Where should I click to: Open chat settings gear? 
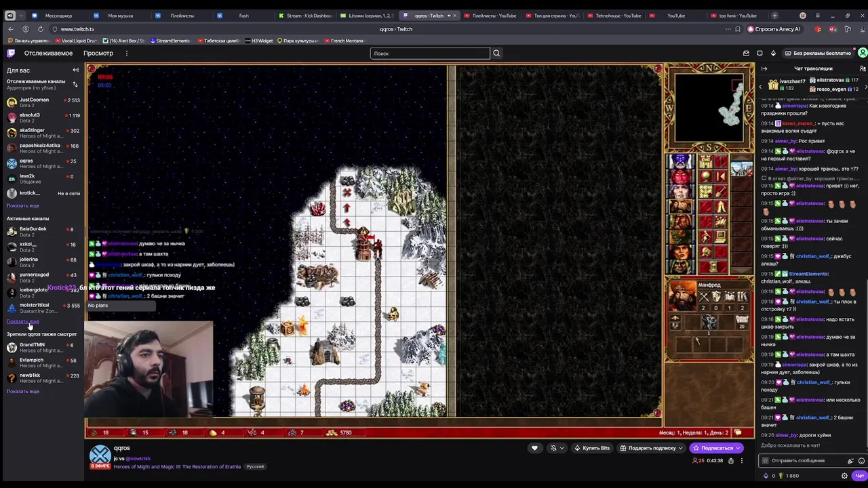pos(844,476)
